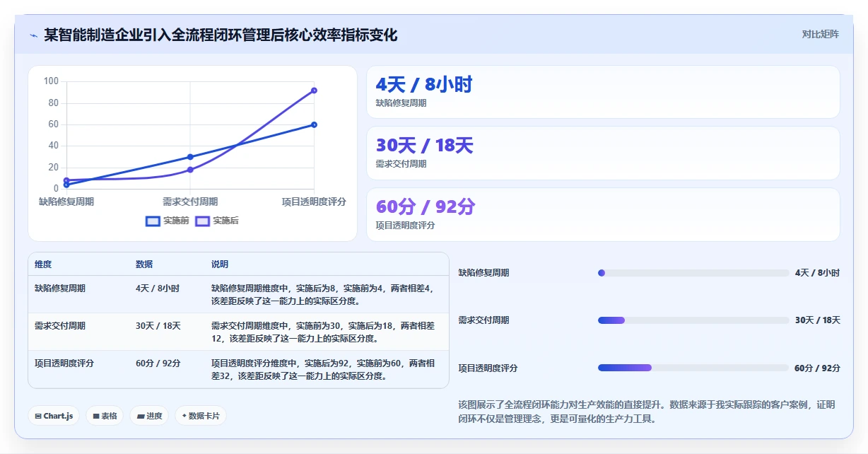Click the 对比矩阵 label in the header
The height and width of the screenshot is (454, 868).
[821, 35]
